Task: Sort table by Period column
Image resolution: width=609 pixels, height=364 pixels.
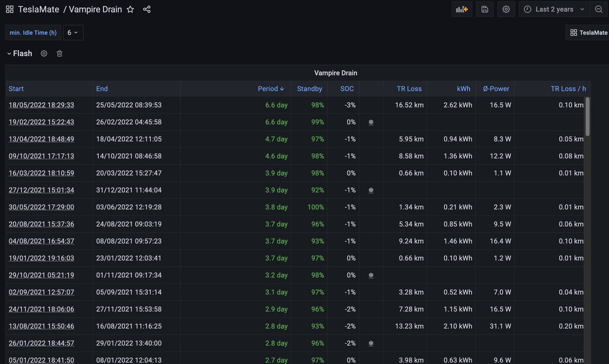Action: click(271, 89)
